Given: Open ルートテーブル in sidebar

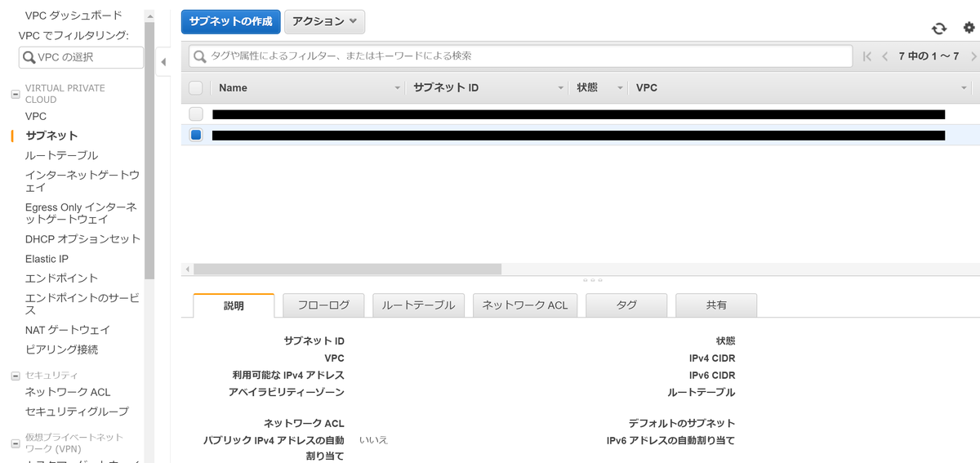Looking at the screenshot, I should pos(61,155).
